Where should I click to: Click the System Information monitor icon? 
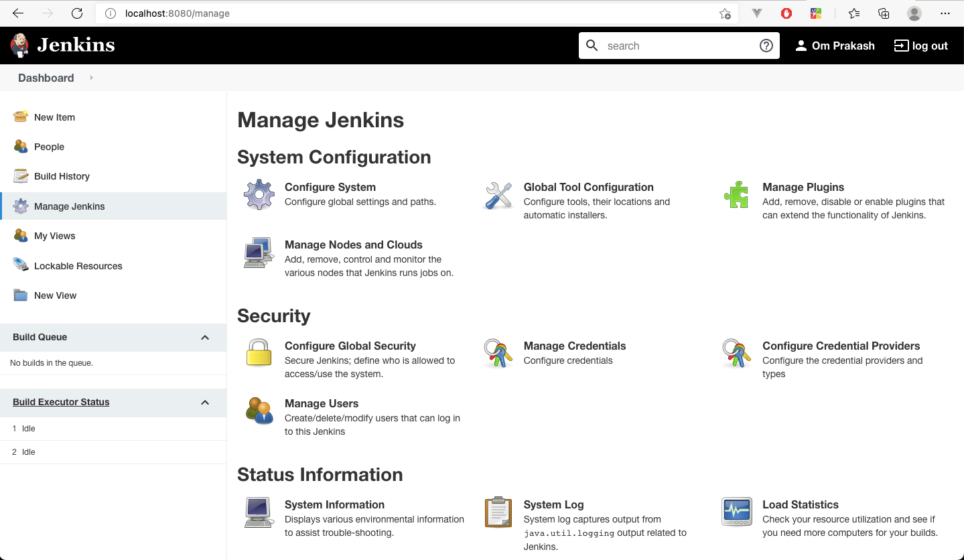point(259,512)
